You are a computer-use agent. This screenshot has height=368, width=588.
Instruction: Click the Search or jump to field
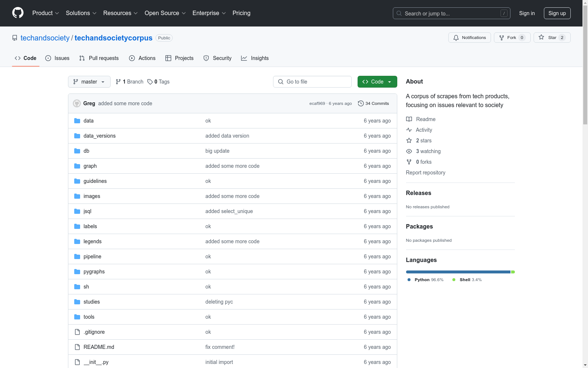(x=452, y=13)
